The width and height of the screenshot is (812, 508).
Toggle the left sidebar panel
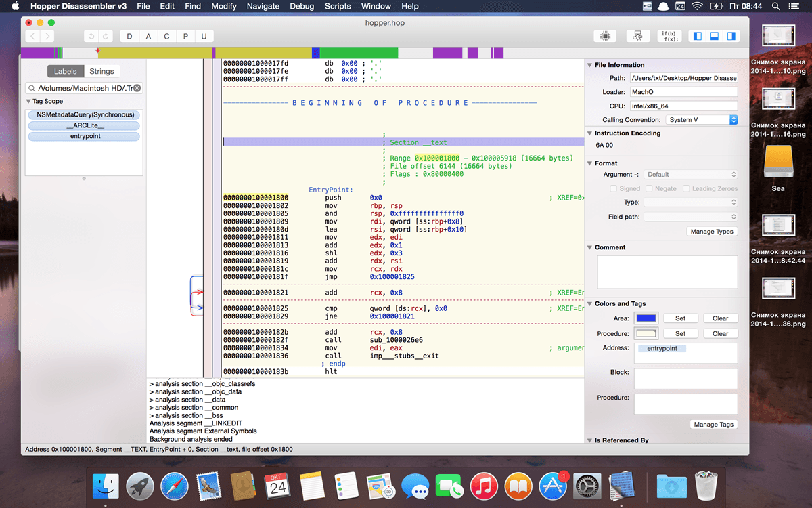click(x=698, y=36)
